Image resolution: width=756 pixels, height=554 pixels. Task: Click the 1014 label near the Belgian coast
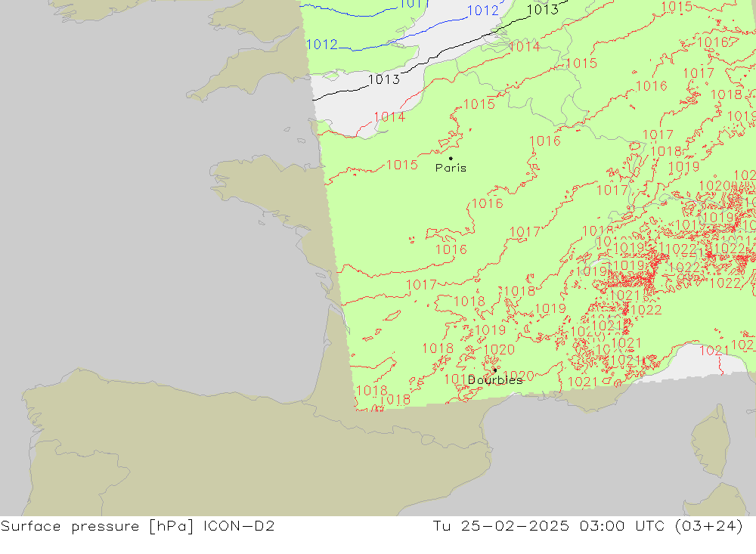524,46
